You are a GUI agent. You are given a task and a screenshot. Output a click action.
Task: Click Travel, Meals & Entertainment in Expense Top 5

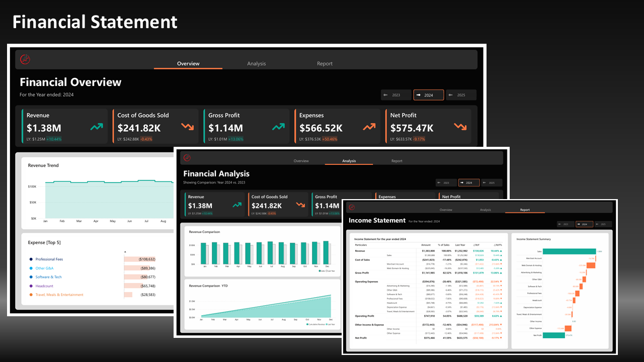coord(59,295)
